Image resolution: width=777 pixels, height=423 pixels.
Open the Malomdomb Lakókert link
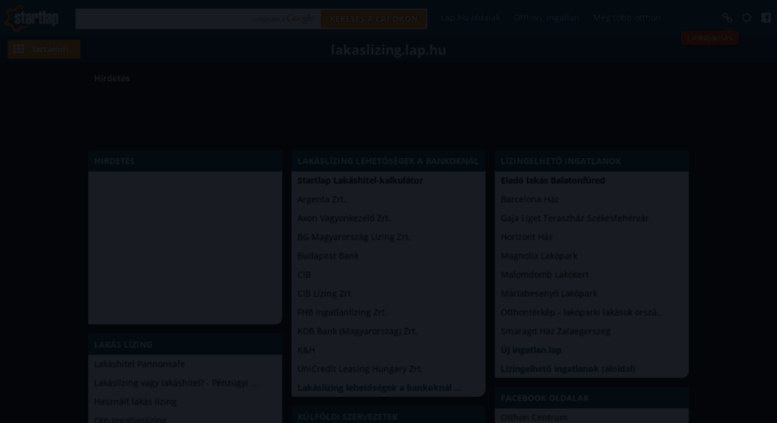[x=545, y=274]
